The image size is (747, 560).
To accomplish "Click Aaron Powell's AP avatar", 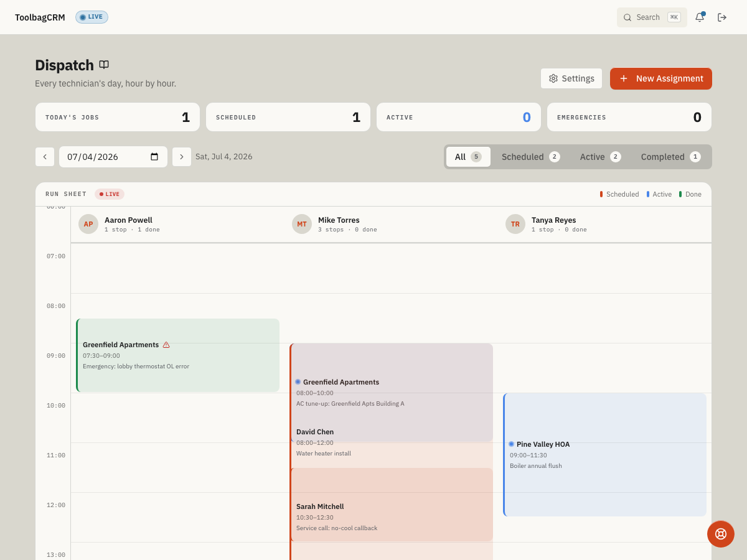I will [88, 224].
